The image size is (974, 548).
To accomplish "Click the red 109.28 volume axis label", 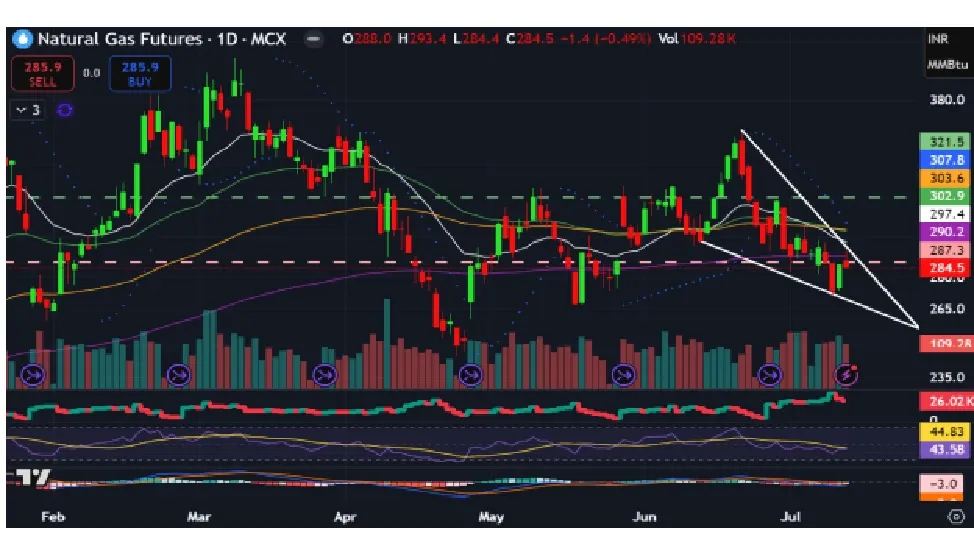I will point(946,343).
